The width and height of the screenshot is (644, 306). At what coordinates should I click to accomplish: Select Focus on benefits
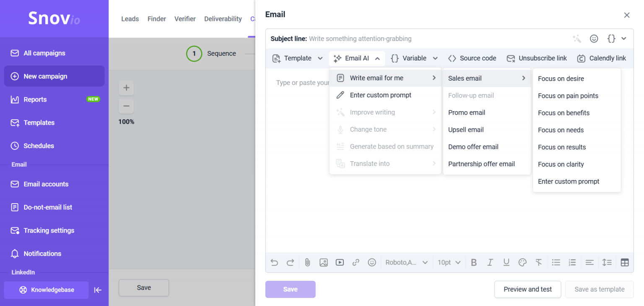pyautogui.click(x=576, y=113)
